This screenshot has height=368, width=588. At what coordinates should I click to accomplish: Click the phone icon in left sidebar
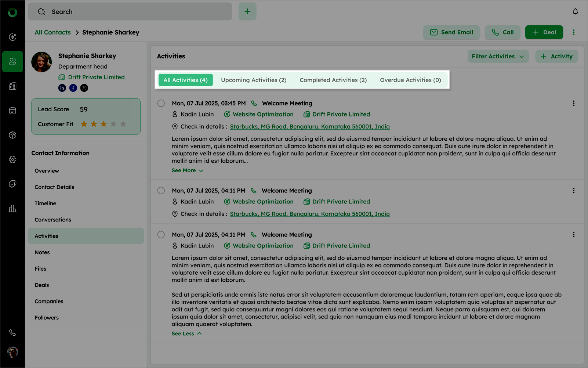tap(12, 332)
